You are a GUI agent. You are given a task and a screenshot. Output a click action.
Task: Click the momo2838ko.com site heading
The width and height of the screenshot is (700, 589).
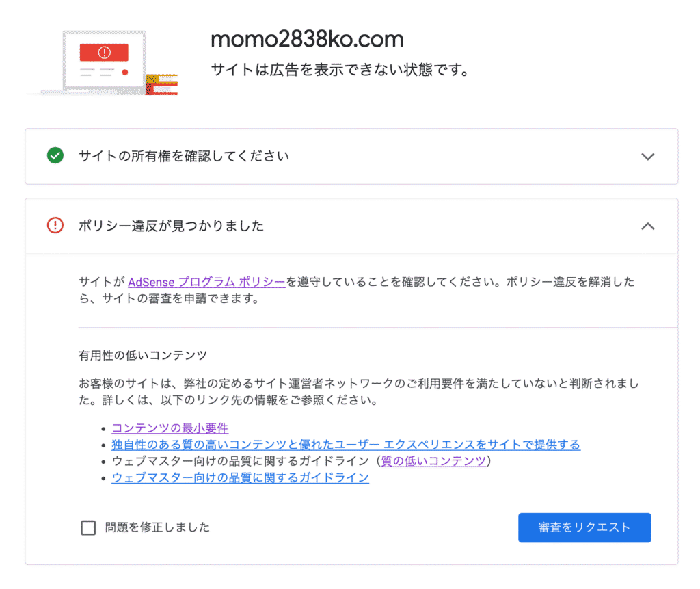(307, 40)
